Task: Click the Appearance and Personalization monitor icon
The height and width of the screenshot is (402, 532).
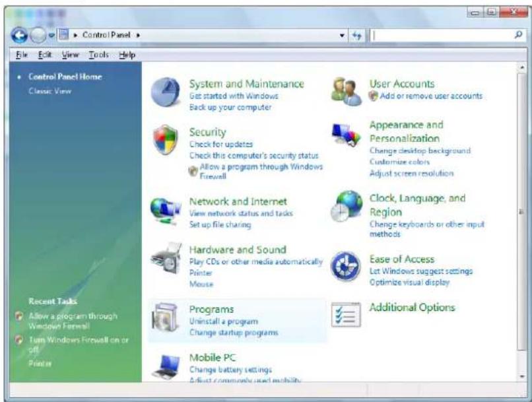Action: pos(345,135)
